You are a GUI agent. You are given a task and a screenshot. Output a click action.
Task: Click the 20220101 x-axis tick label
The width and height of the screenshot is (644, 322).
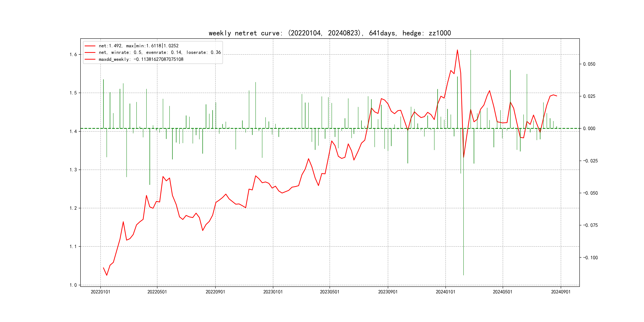tap(100, 292)
